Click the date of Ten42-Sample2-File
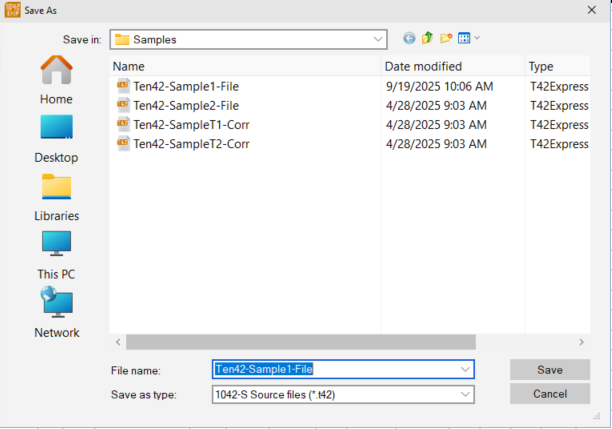The height and width of the screenshot is (429, 612). click(x=436, y=105)
